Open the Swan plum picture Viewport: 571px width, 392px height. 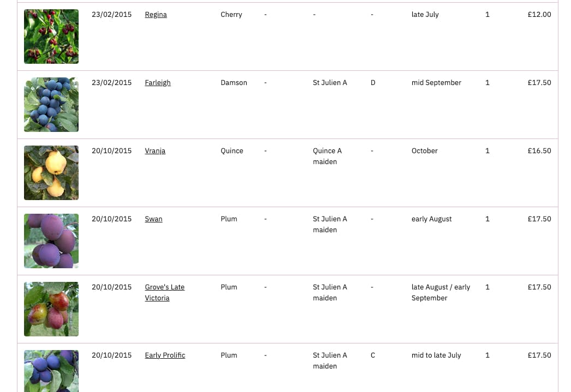click(51, 241)
